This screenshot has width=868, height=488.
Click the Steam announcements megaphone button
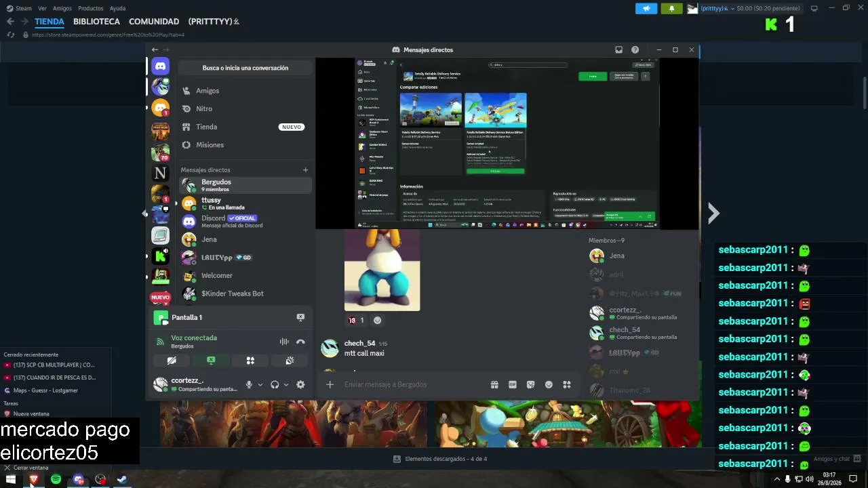646,8
